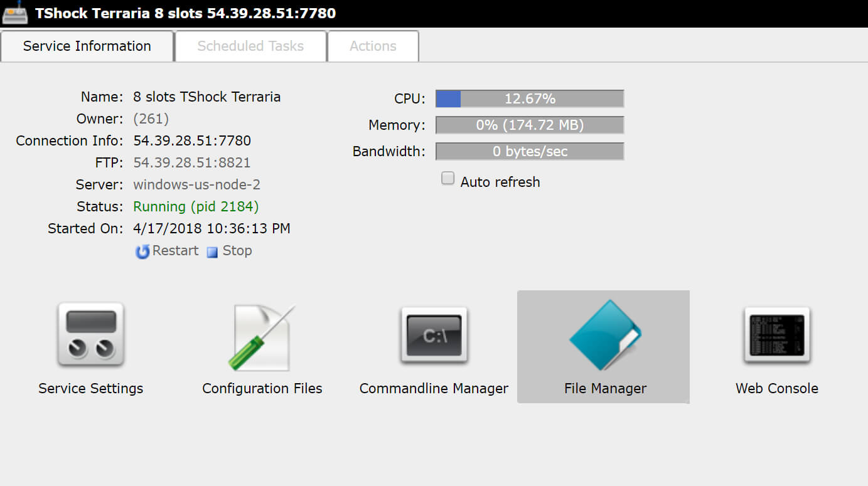Click the server name windows-us-node-2
The image size is (868, 486).
[197, 185]
